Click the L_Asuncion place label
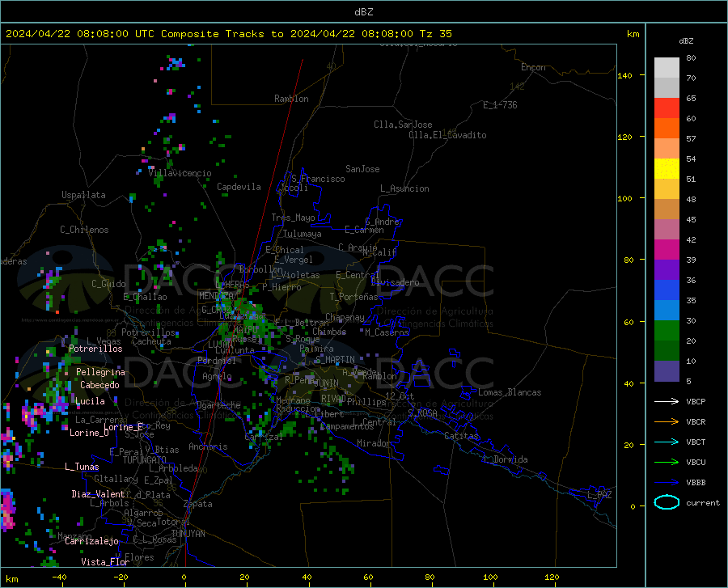The height and width of the screenshot is (588, 728). [x=404, y=188]
